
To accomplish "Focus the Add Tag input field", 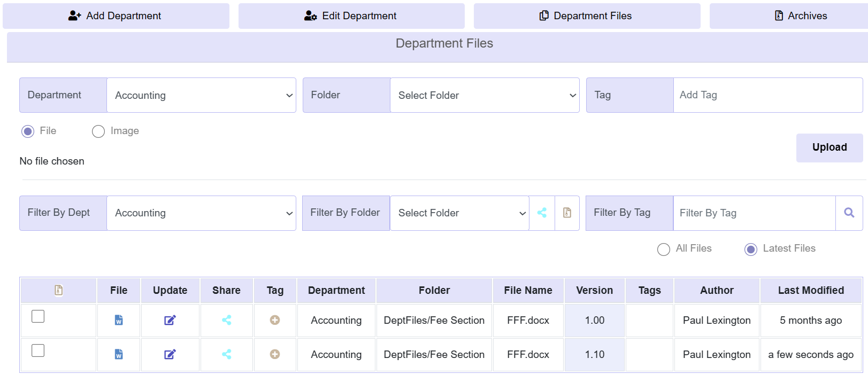I will pyautogui.click(x=768, y=95).
